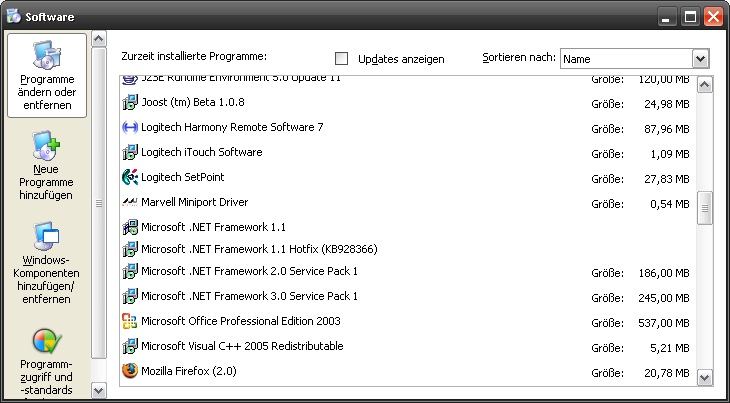
Task: Click the Logitech Harmony Remote icon
Action: [x=130, y=127]
